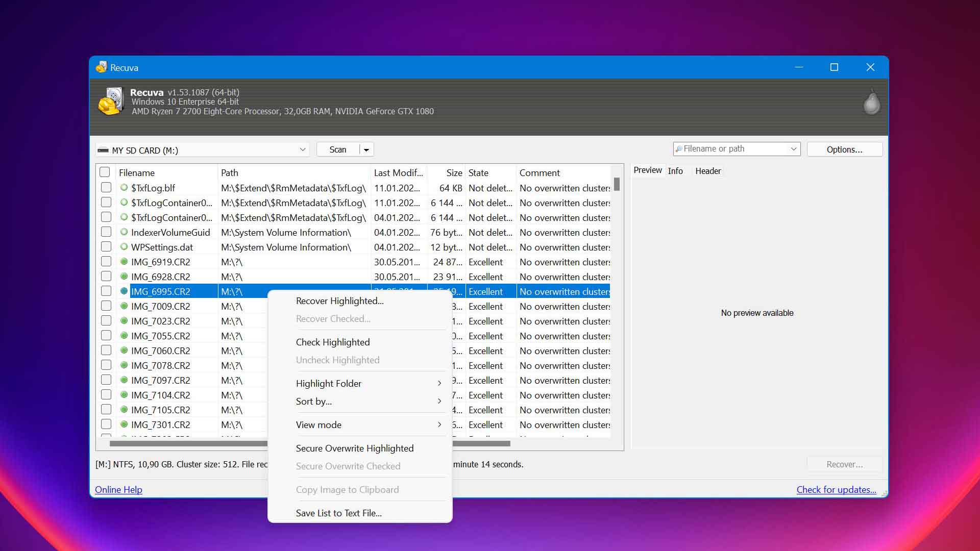This screenshot has height=551, width=980.
Task: Check the box for IMG_7301.CR2
Action: pos(106,424)
